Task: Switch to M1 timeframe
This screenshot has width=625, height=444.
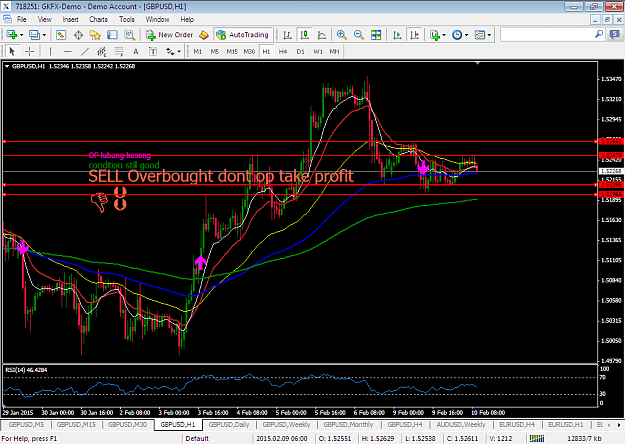Action: tap(198, 51)
